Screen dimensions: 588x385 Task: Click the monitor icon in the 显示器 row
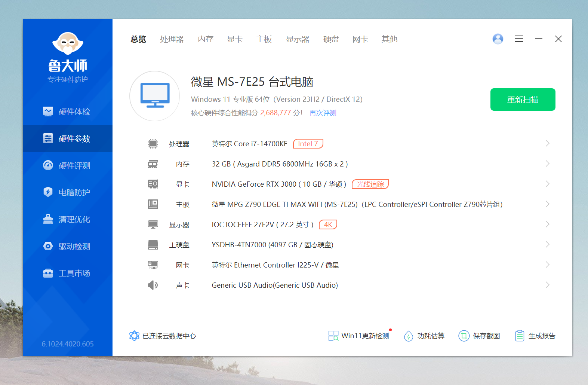(x=153, y=224)
